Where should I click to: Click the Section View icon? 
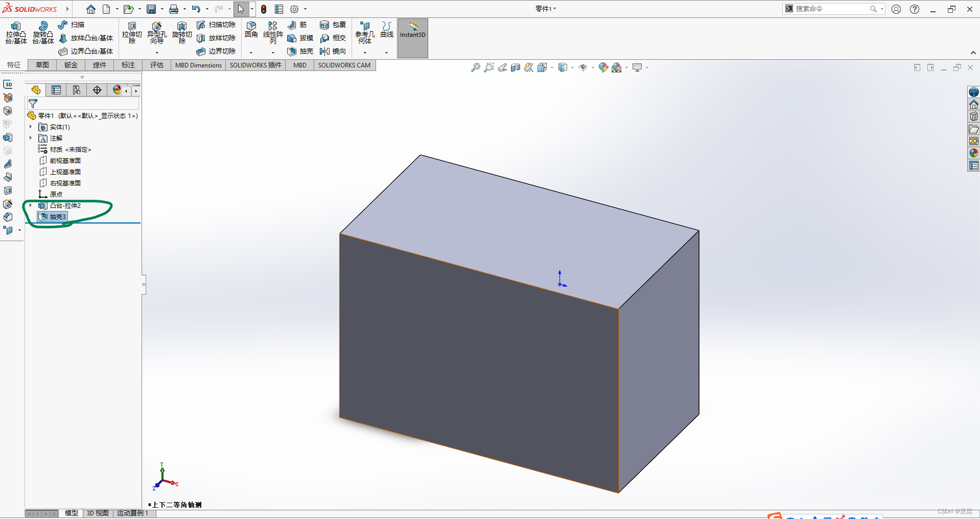(516, 67)
